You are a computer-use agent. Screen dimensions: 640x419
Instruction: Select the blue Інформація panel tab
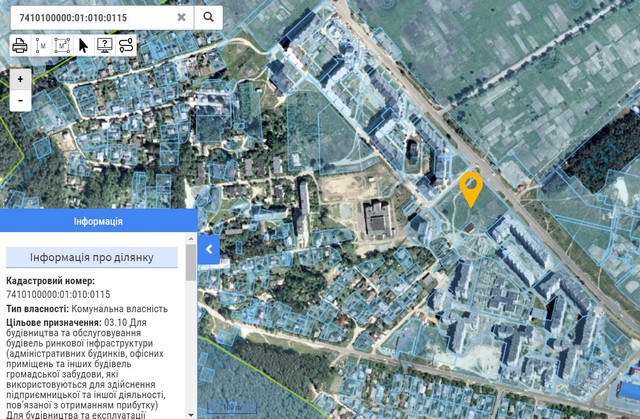click(x=98, y=221)
